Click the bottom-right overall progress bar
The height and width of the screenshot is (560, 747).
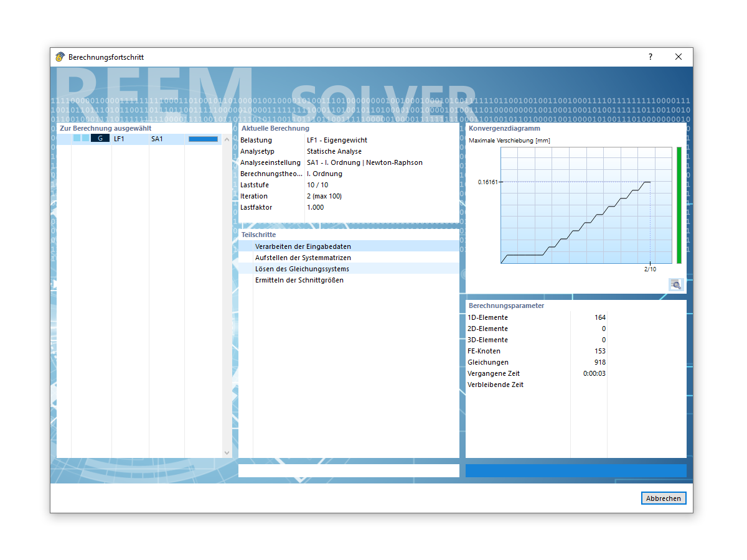(576, 470)
